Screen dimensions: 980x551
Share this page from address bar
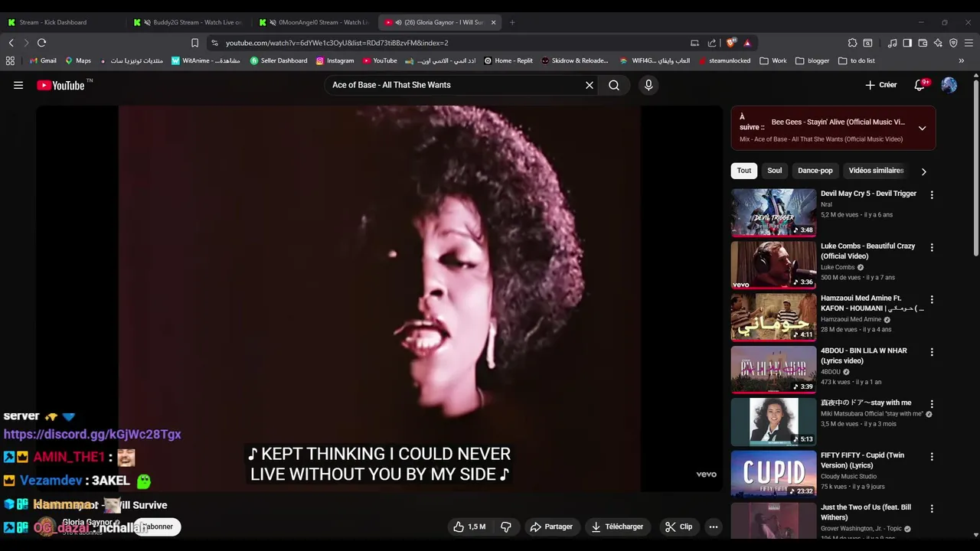[x=712, y=43]
